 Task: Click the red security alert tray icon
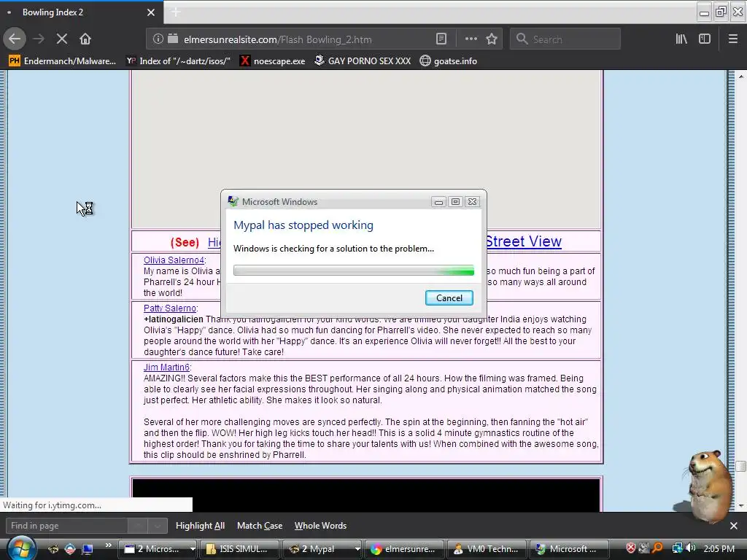(x=630, y=548)
